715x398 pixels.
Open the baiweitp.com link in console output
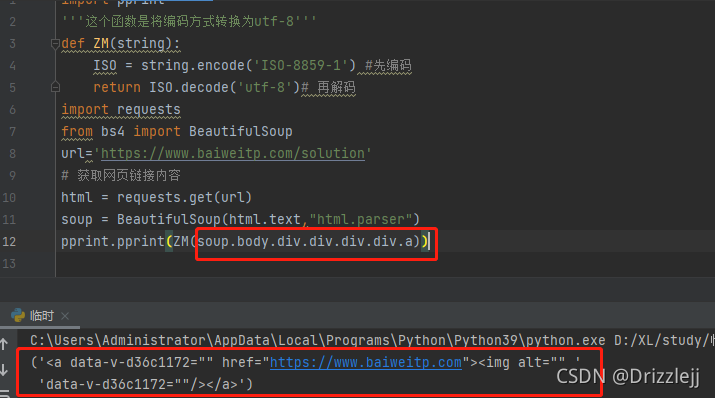366,362
